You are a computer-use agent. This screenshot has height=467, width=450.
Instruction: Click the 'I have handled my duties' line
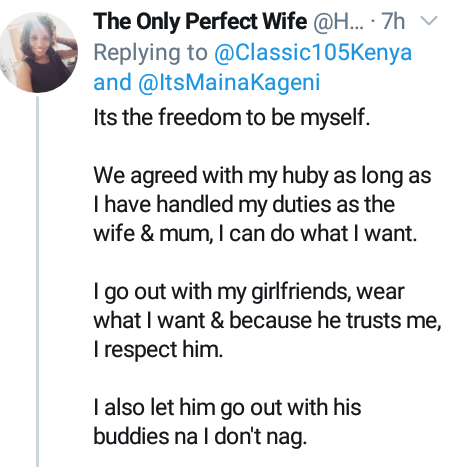[x=244, y=204]
